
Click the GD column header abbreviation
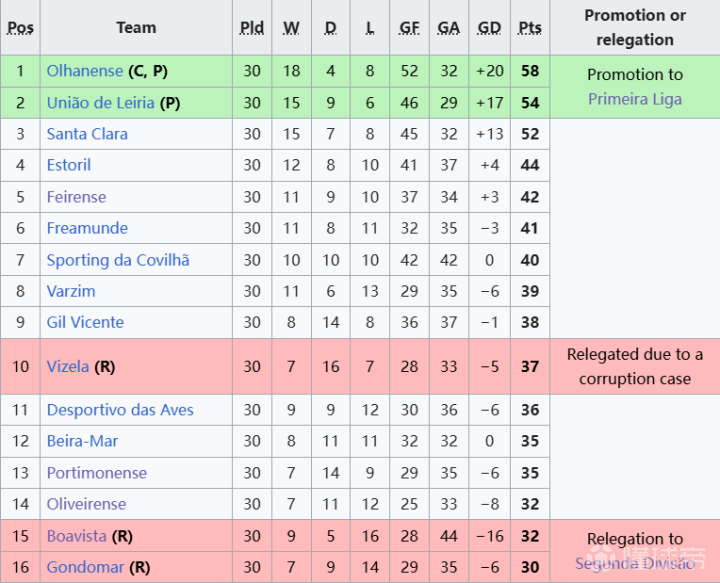tap(489, 28)
